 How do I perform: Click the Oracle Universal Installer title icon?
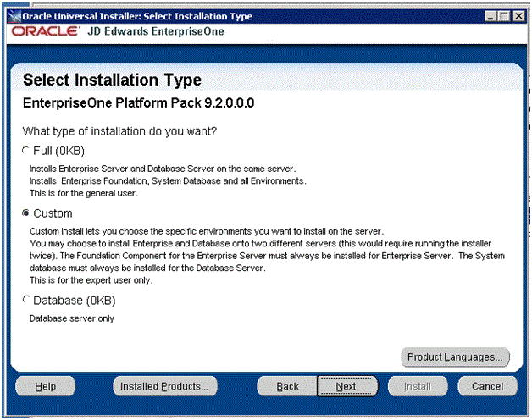tap(14, 16)
